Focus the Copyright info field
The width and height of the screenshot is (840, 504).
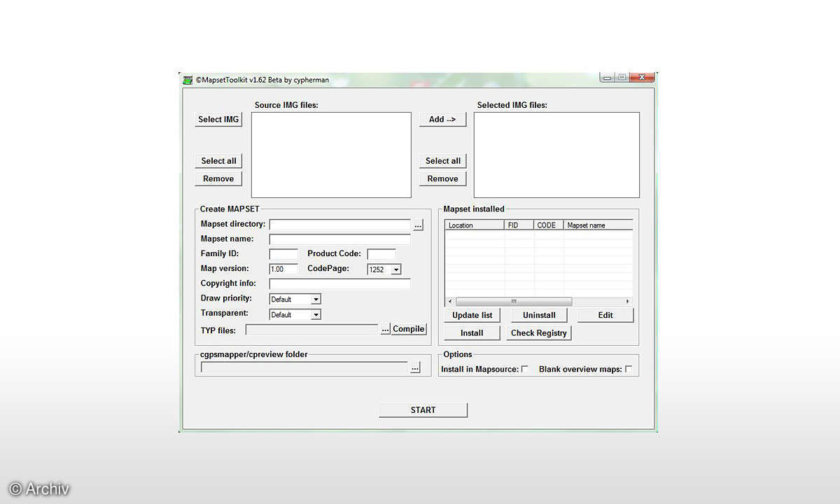[x=339, y=283]
